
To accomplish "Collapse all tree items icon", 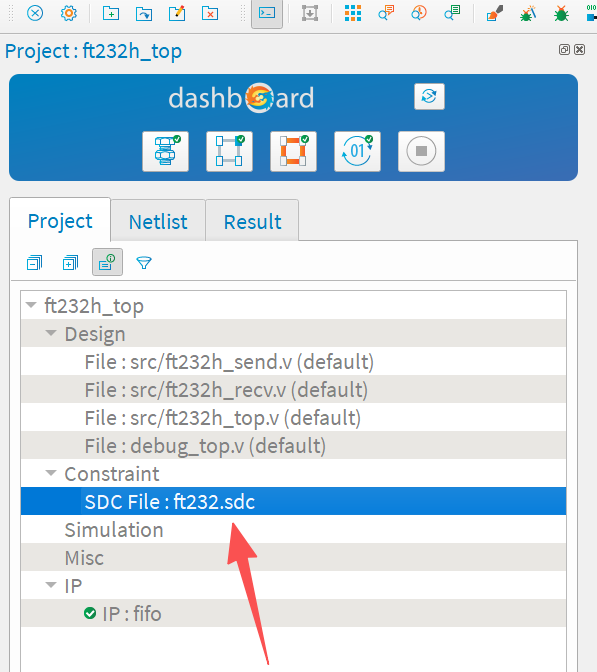I will point(34,262).
